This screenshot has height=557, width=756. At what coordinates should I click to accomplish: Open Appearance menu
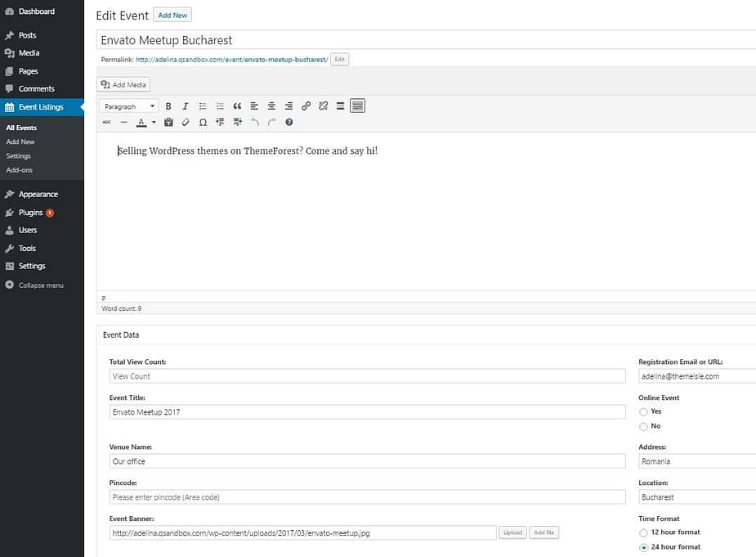click(42, 194)
